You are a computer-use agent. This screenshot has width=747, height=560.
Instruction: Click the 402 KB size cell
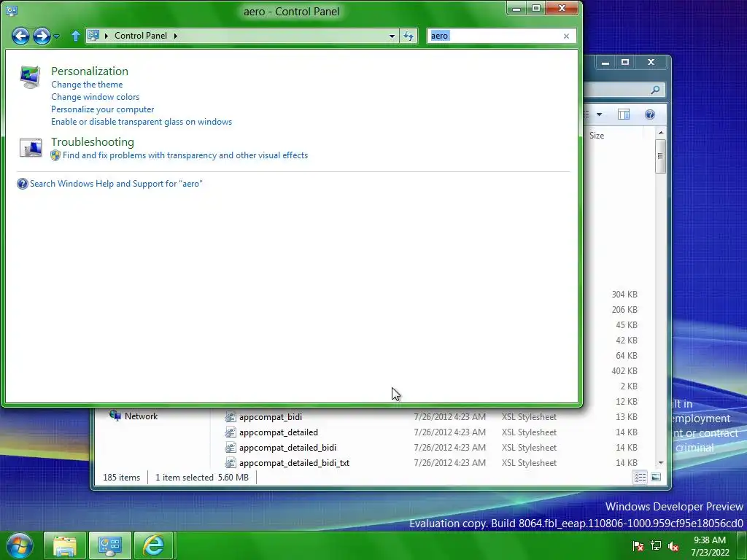(624, 371)
